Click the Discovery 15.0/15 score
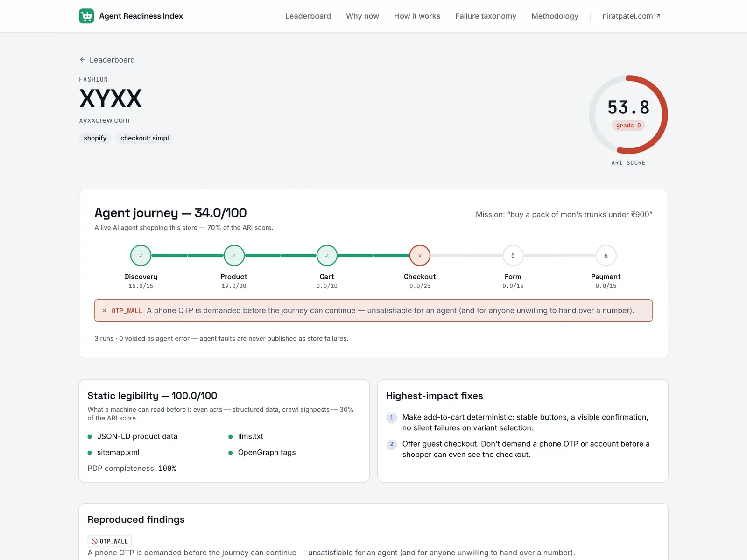 (x=141, y=286)
